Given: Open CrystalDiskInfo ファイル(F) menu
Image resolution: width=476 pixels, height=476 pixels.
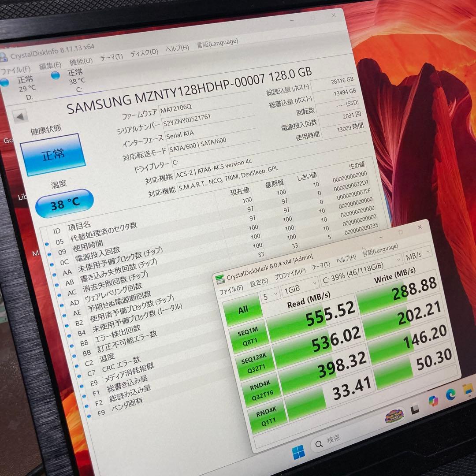Looking at the screenshot, I should [x=16, y=70].
